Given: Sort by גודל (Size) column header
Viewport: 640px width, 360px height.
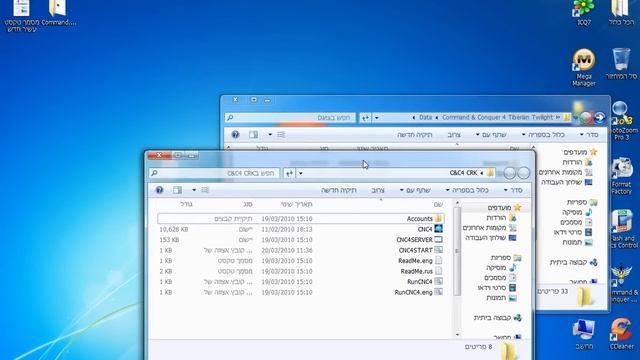Looking at the screenshot, I should (x=186, y=204).
